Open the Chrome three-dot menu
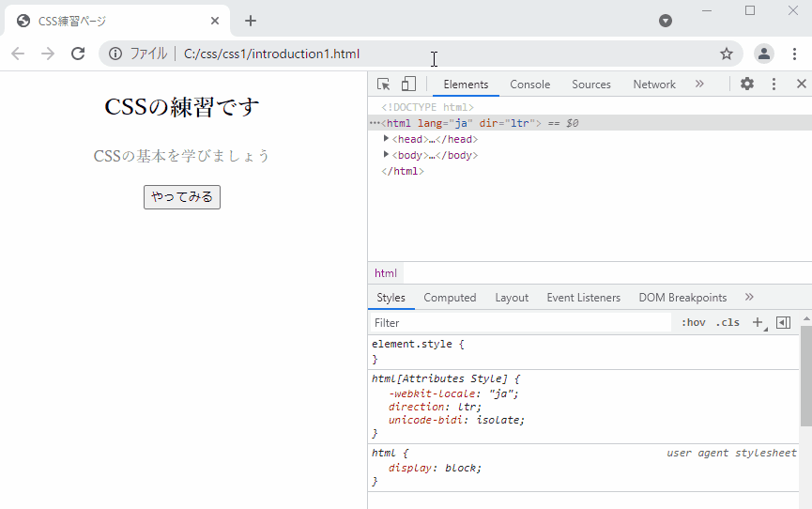 [794, 54]
